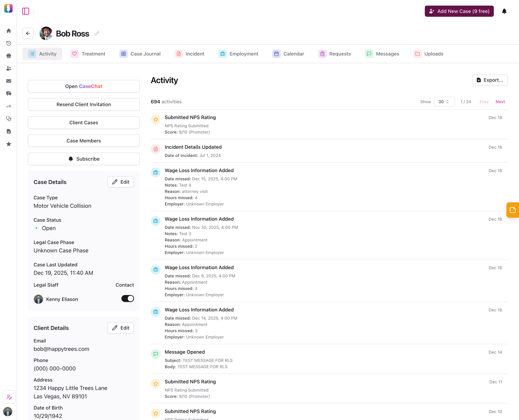Click the floating document icon on right edge

[513, 210]
